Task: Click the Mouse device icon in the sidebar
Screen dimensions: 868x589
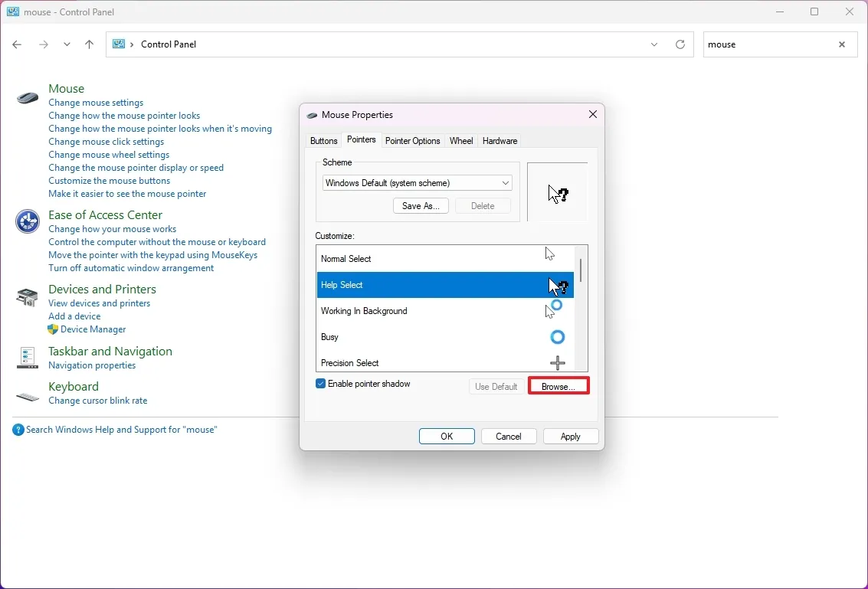Action: (27, 98)
